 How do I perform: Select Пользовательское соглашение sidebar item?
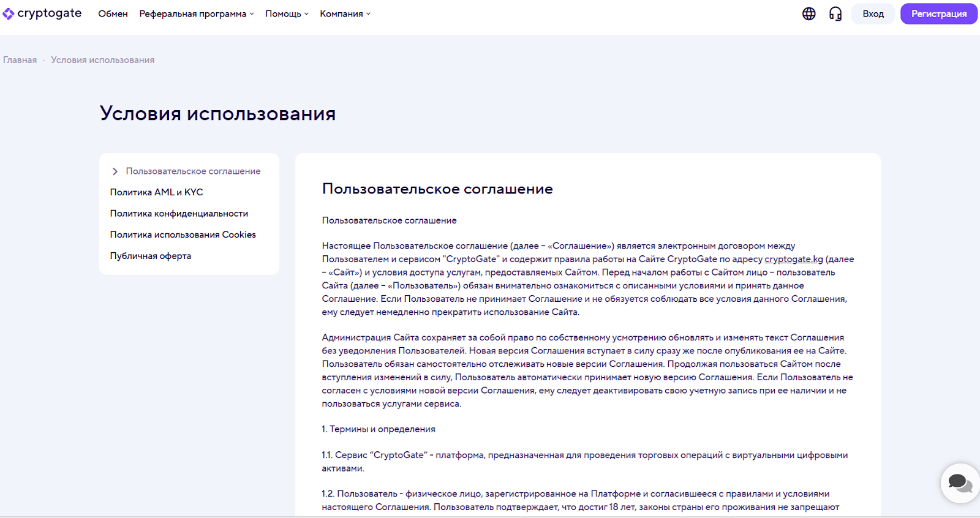(x=193, y=171)
